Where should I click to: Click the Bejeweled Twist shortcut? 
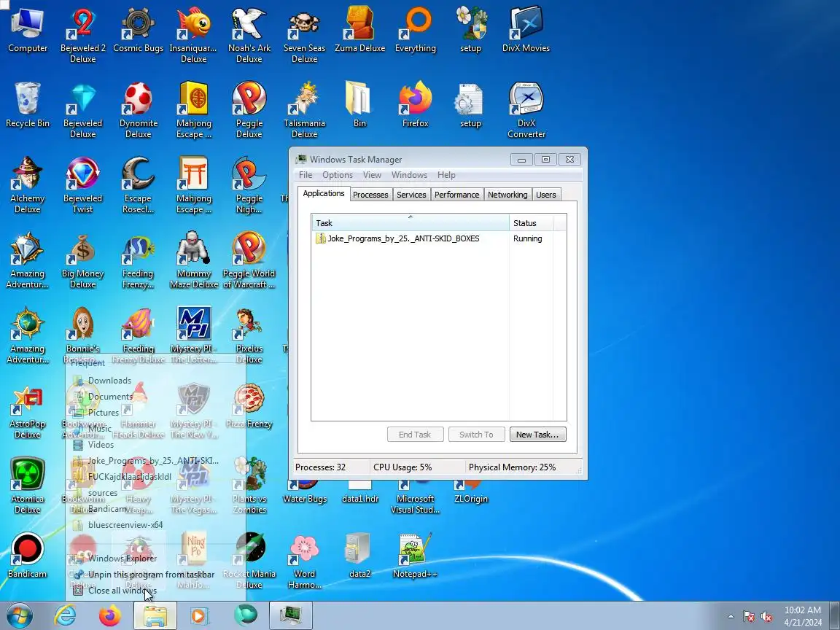coord(82,184)
